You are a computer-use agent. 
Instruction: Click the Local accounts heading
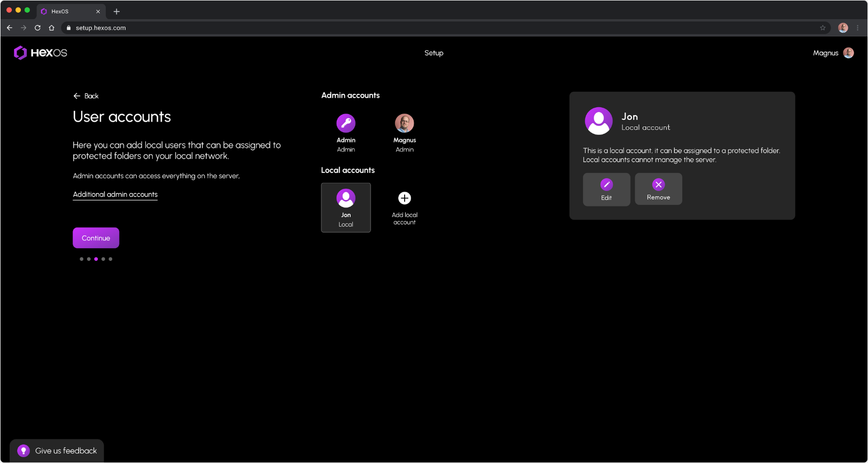(x=348, y=170)
